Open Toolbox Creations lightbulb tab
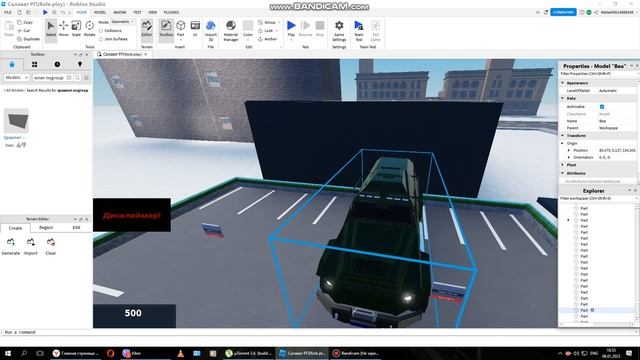This screenshot has width=640, height=360. 80,64
